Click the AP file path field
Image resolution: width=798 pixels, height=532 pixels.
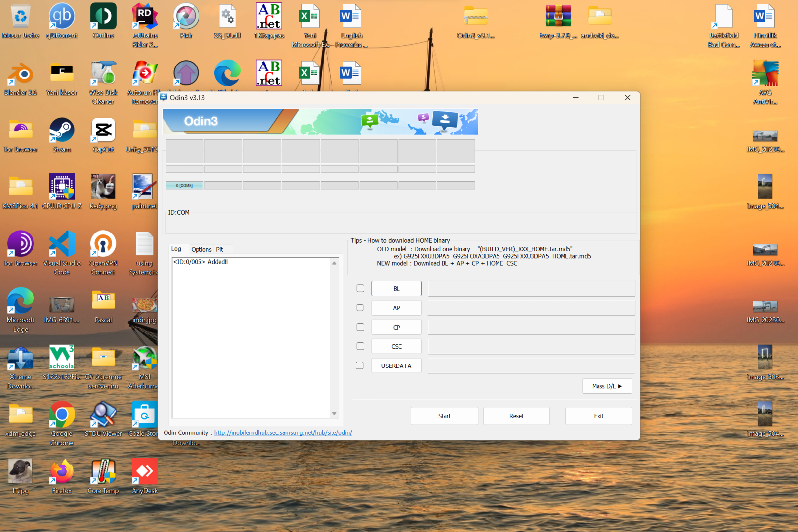(532, 308)
